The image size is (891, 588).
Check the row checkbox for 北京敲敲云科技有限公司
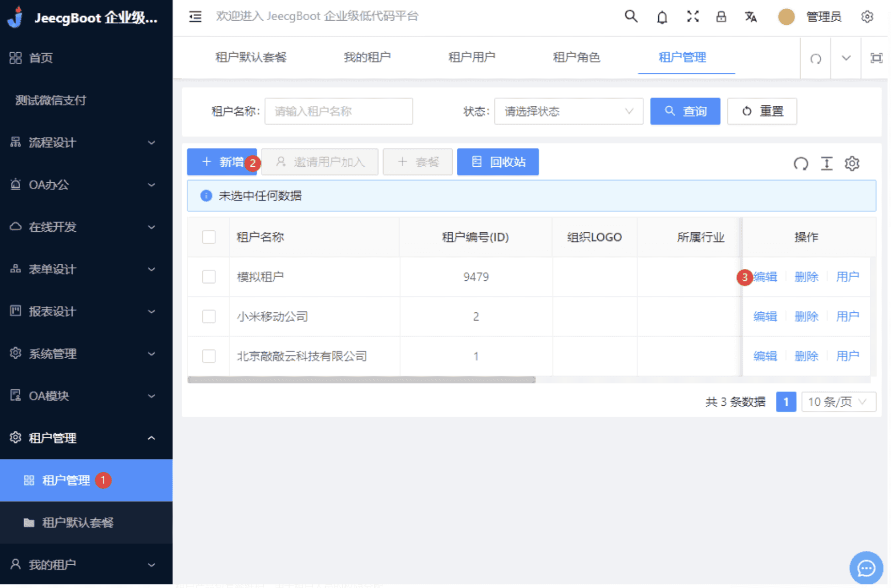[209, 356]
